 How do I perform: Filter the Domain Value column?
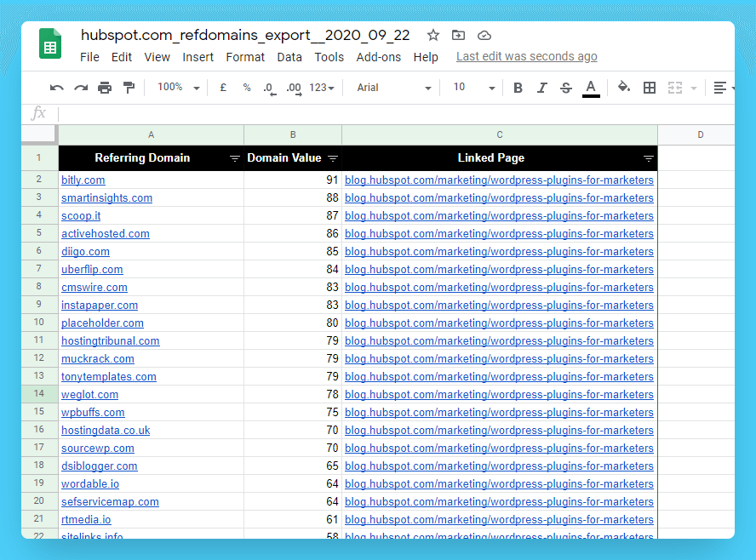point(333,158)
